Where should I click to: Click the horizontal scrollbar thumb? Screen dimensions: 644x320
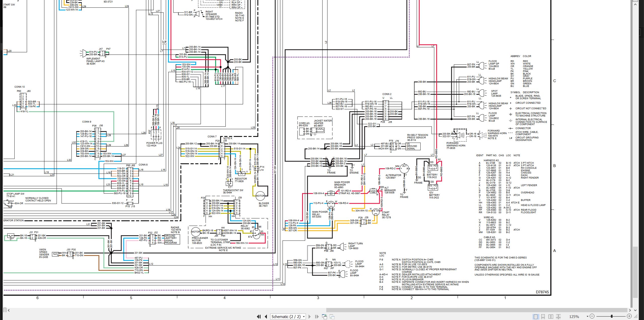[477, 310]
